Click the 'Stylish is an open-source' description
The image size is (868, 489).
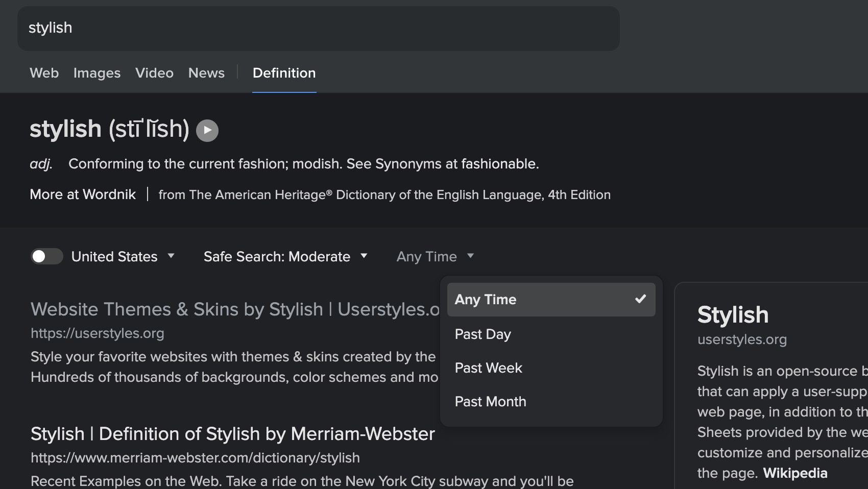pos(782,422)
